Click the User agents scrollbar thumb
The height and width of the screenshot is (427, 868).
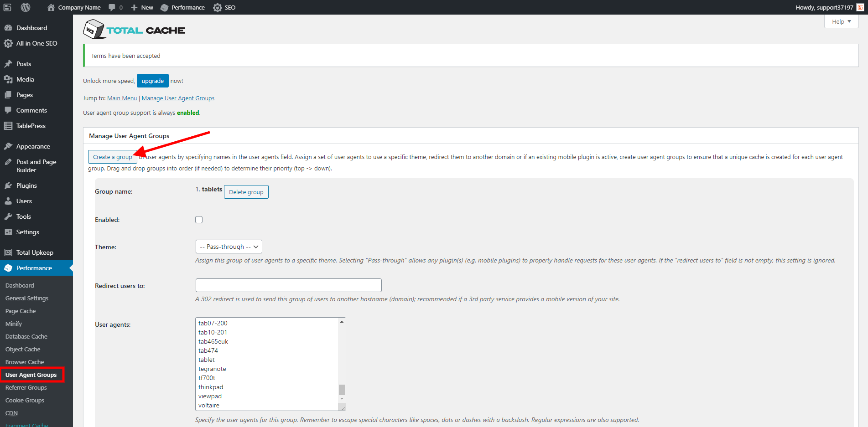click(342, 390)
